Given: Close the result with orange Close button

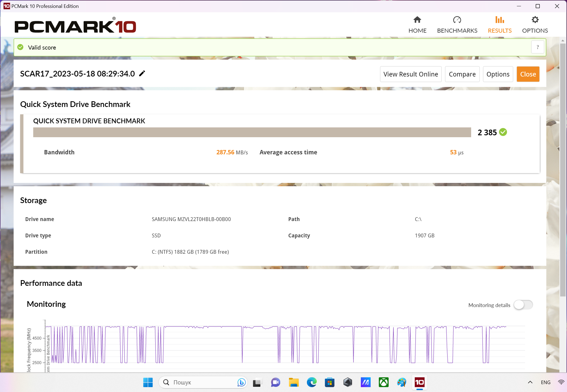Looking at the screenshot, I should pos(528,74).
